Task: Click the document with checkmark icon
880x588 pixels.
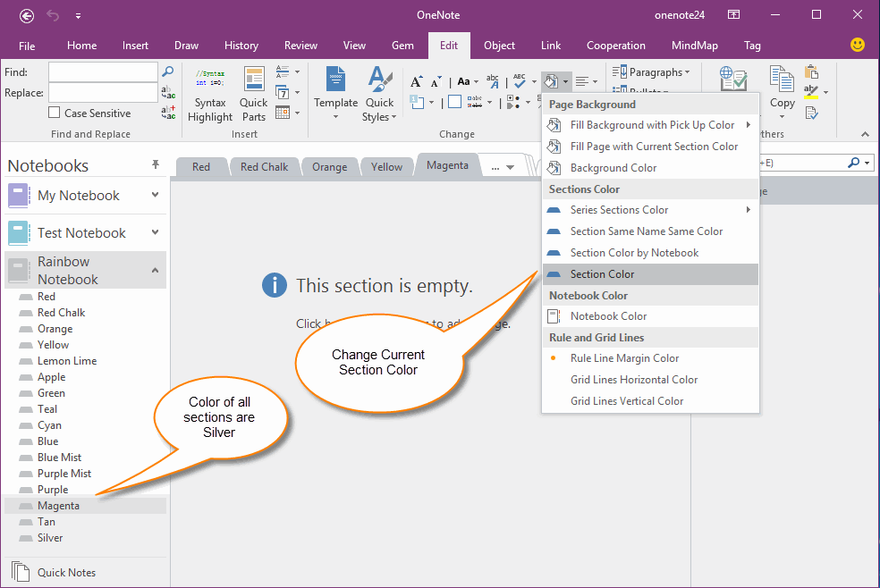Action: pos(811,113)
